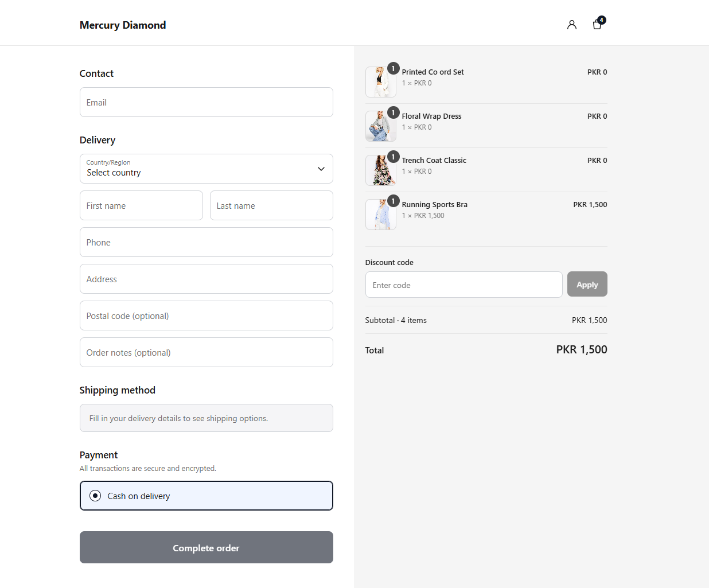This screenshot has height=588, width=709.
Task: Expand the Country/Region dropdown chevron
Action: coord(321,169)
